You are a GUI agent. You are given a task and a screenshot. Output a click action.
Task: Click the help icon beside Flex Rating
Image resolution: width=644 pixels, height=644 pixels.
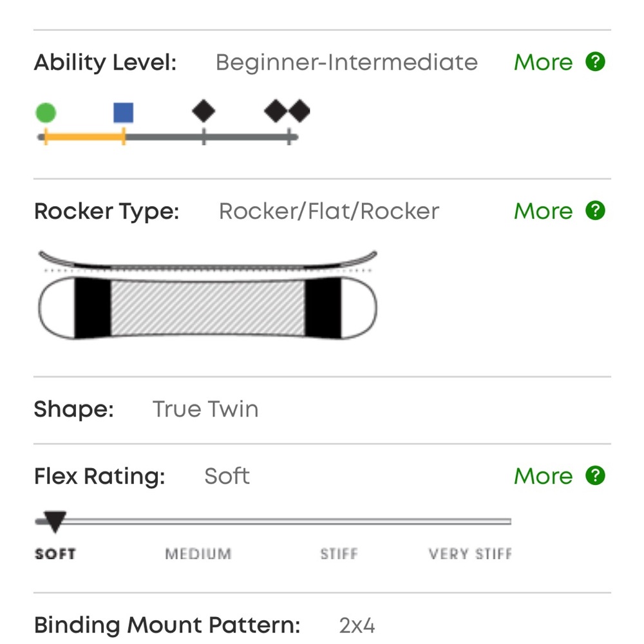[x=595, y=476]
